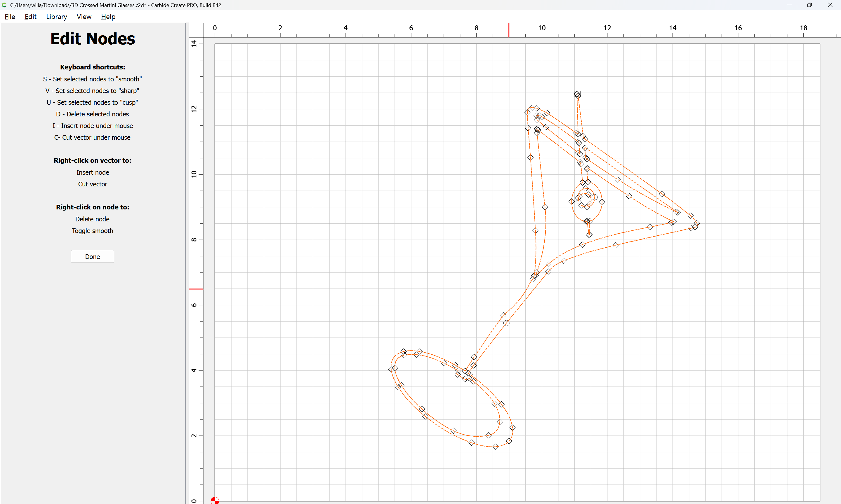Restore down the application window

point(809,5)
